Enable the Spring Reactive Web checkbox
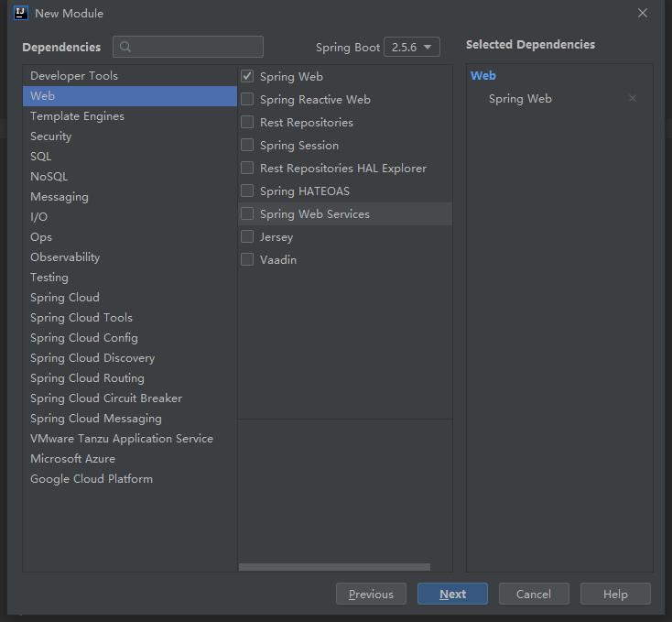 (x=247, y=100)
